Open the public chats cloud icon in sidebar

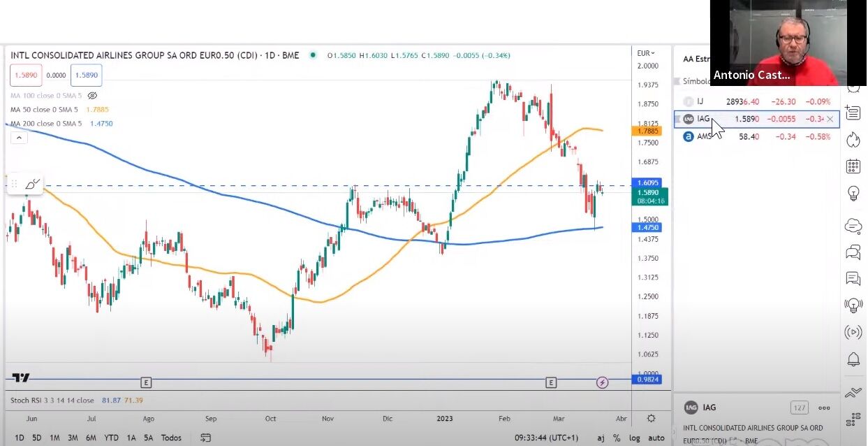point(853,225)
